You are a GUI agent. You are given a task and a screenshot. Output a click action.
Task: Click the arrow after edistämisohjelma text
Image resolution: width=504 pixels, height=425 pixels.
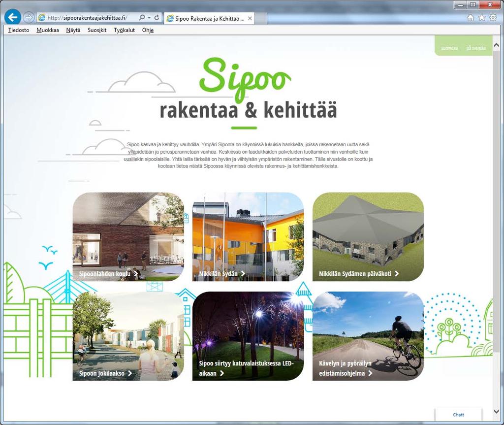coord(370,373)
